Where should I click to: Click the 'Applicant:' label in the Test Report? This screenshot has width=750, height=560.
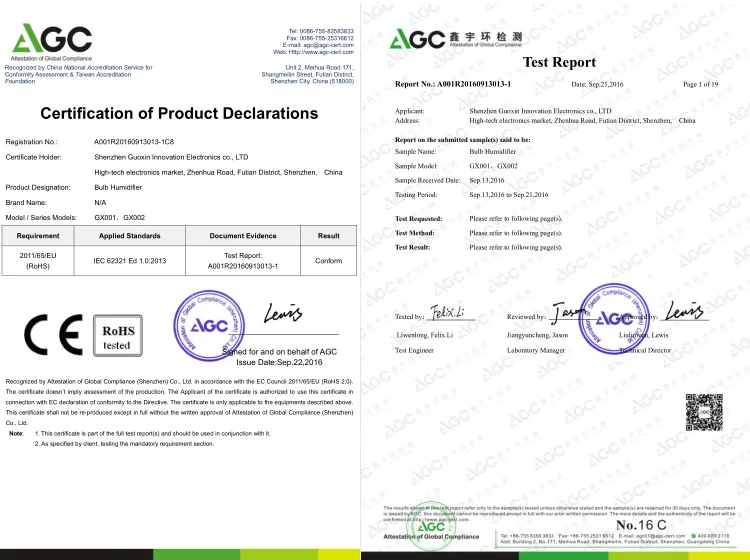tap(409, 111)
